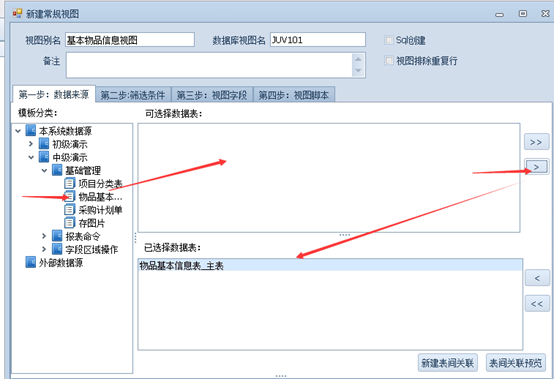Select the 报表命令 tree item label

click(83, 236)
